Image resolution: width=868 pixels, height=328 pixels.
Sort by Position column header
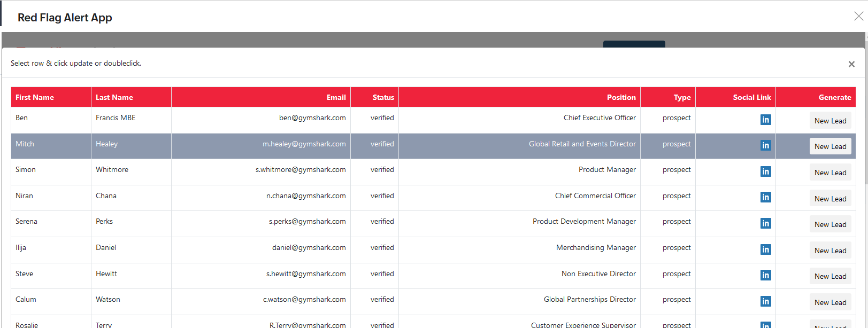pyautogui.click(x=519, y=97)
